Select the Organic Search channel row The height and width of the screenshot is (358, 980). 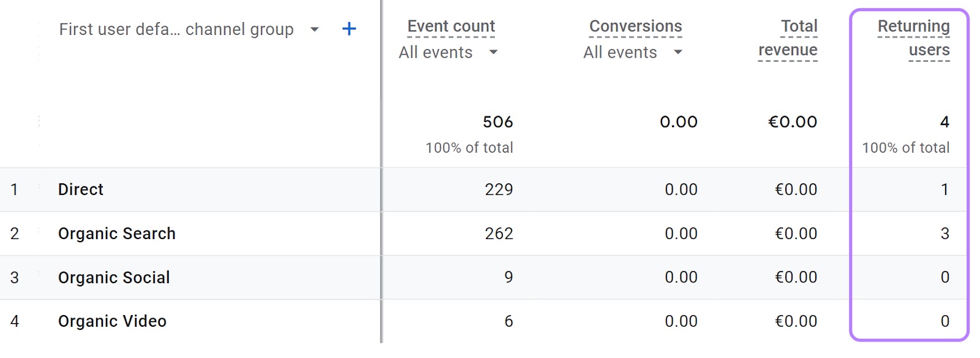click(x=116, y=234)
